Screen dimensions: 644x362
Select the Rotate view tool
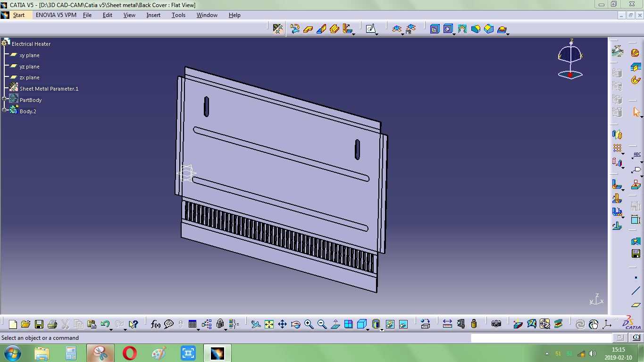(x=295, y=324)
